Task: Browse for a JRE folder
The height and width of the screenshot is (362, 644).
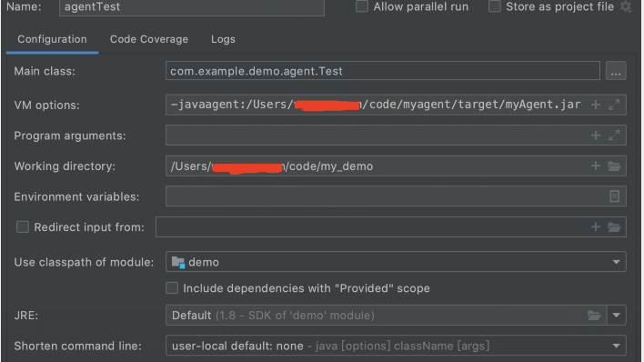Action: point(594,315)
